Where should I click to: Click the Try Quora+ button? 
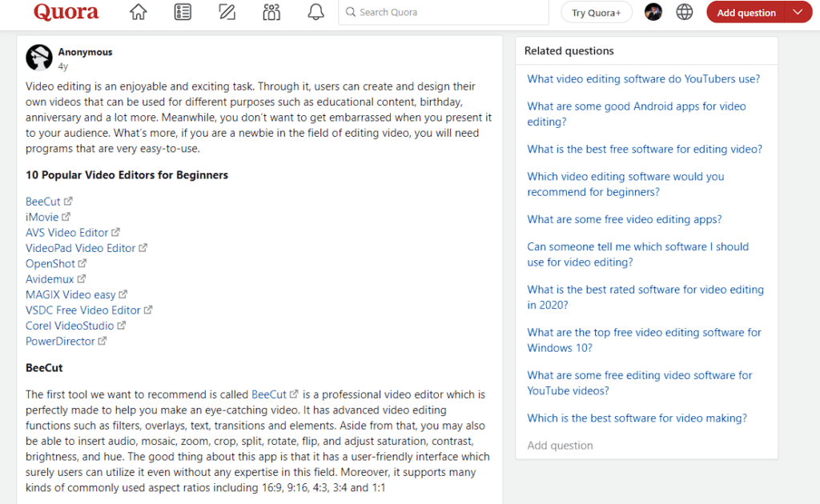click(x=596, y=13)
